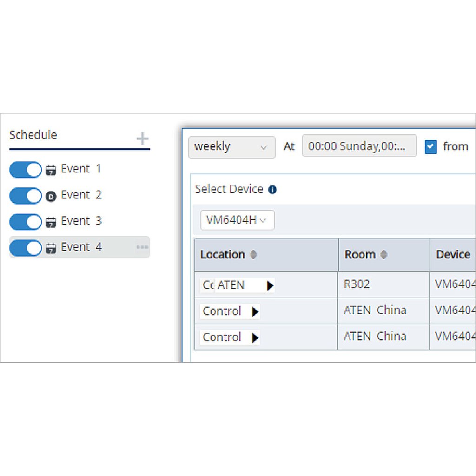Viewport: 476px width, 476px height.
Task: Toggle Event 1 off
Action: [25, 170]
